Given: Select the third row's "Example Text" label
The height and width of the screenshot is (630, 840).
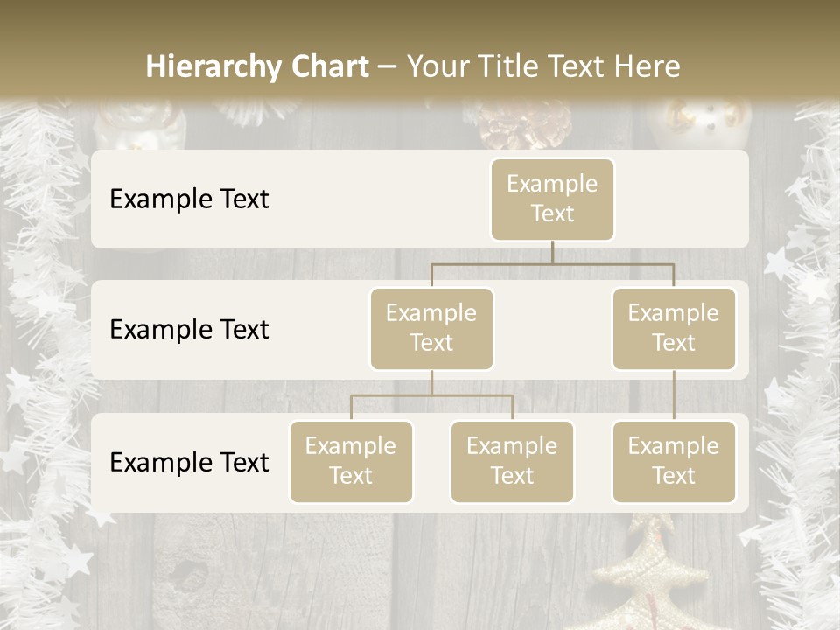Looking at the screenshot, I should click(189, 462).
